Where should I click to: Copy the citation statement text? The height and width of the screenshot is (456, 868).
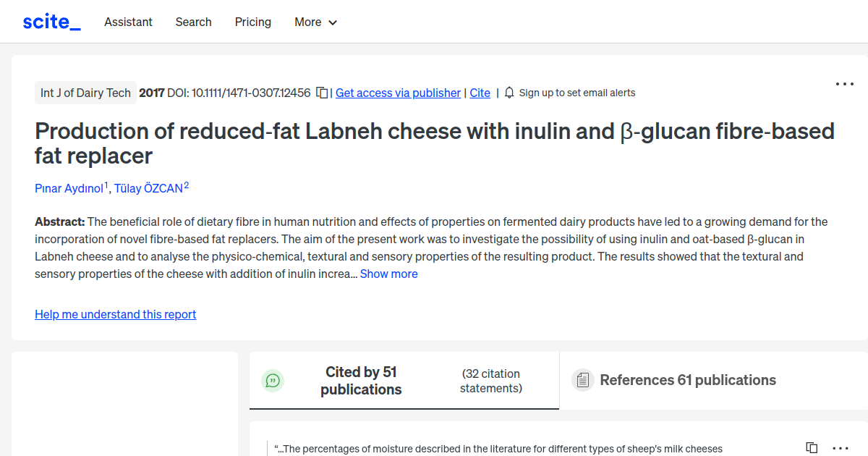click(x=812, y=447)
